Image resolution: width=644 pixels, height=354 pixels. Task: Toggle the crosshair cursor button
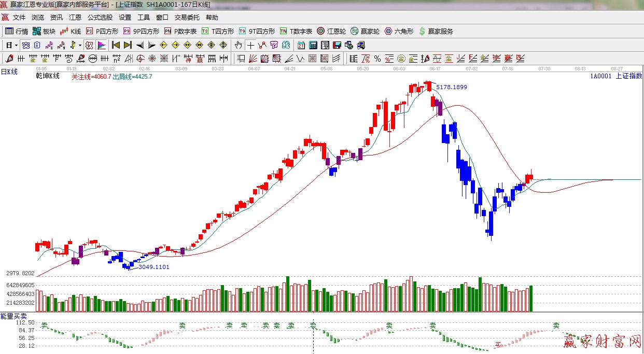click(250, 45)
